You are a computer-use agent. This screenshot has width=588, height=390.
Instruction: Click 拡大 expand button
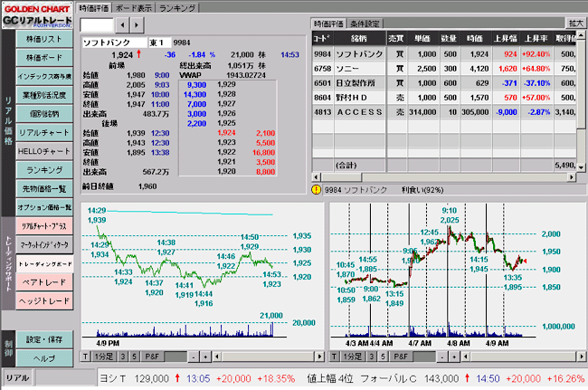tap(575, 24)
